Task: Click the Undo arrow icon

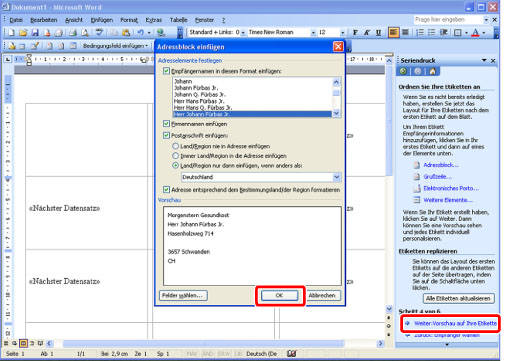Action: click(x=140, y=33)
